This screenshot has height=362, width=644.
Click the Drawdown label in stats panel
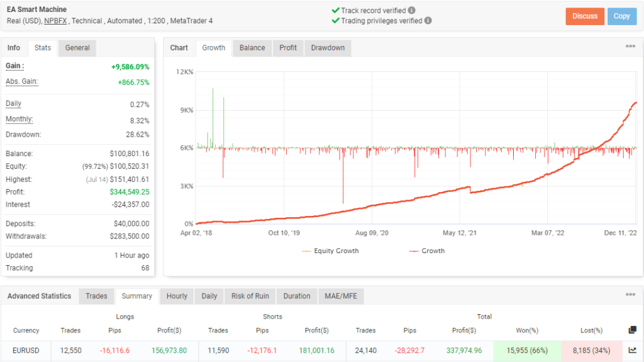(x=23, y=134)
